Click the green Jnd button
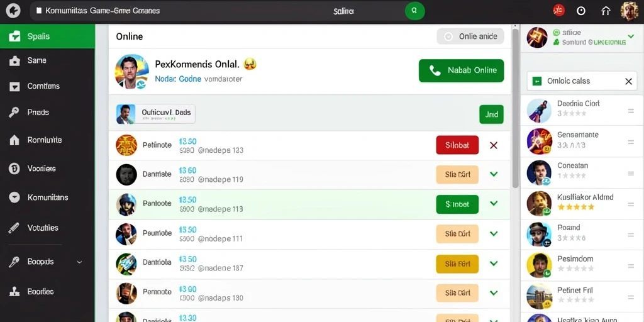644x322 pixels. click(x=491, y=114)
